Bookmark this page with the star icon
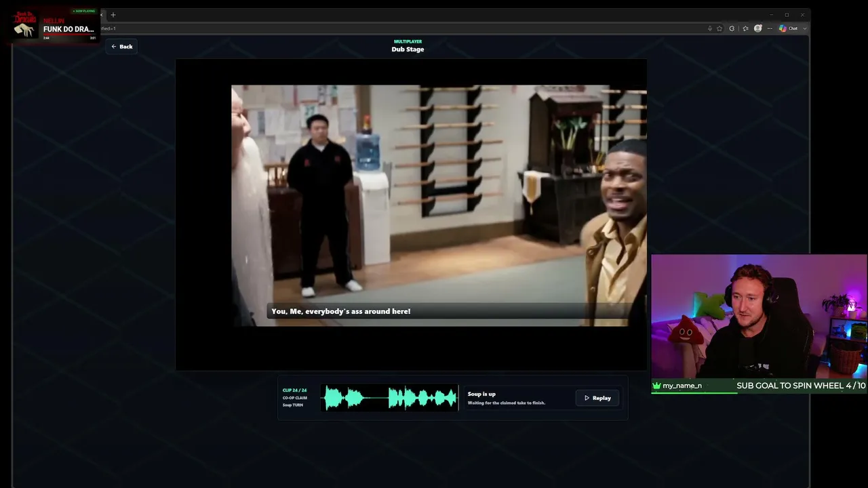Viewport: 868px width, 488px height. point(719,28)
